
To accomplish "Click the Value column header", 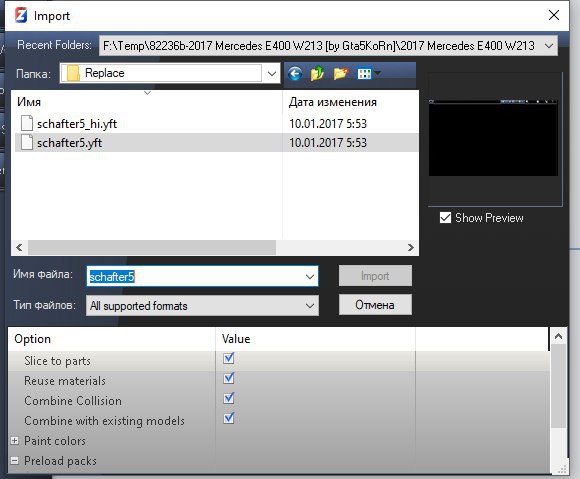I will [315, 339].
